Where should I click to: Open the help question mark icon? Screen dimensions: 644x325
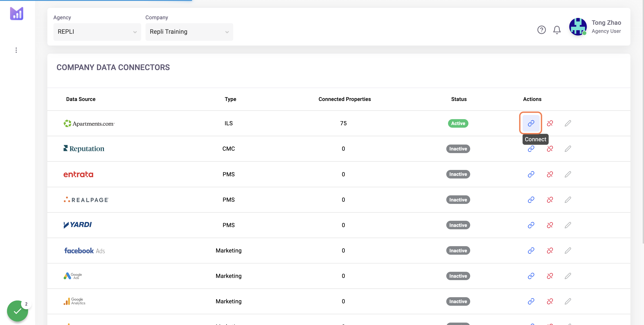point(541,30)
